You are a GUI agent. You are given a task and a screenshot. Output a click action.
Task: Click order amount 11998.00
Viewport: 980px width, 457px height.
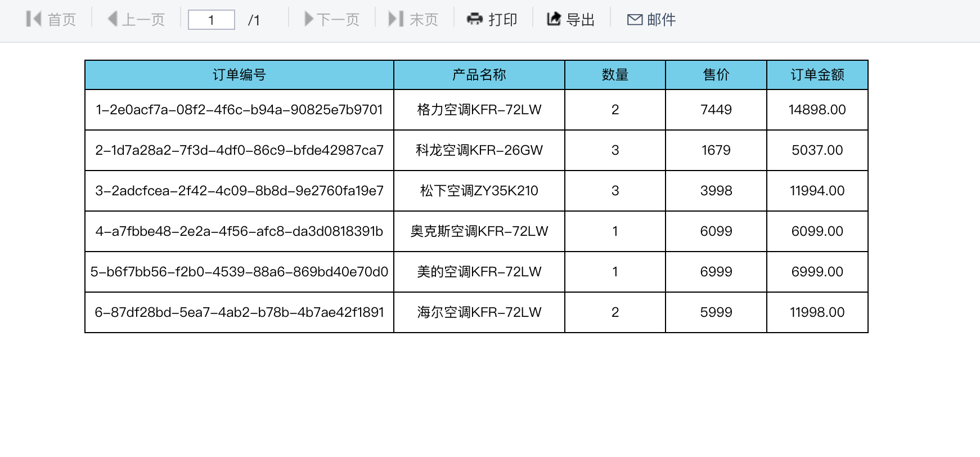point(817,312)
